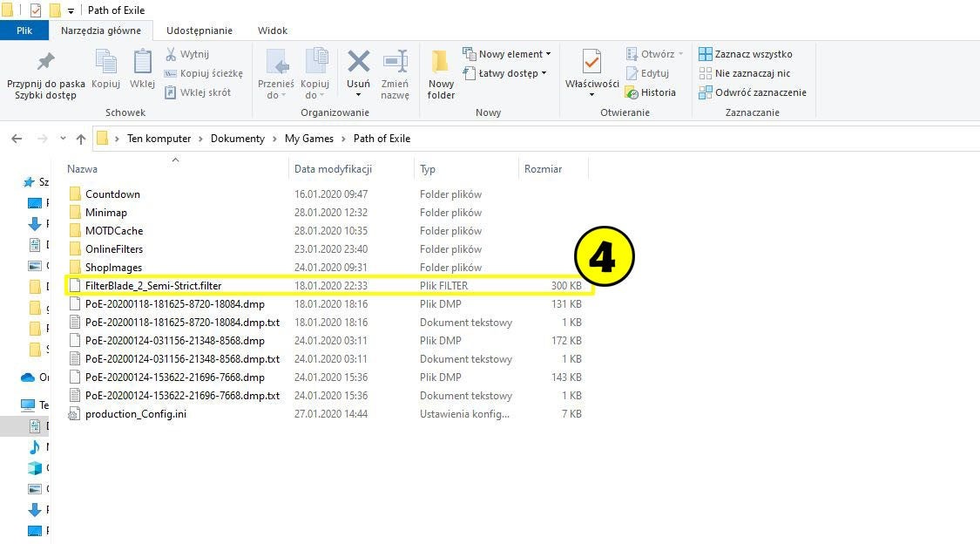Expand breadcrumb chevron after My Games
This screenshot has height=544, width=980.
pyautogui.click(x=343, y=139)
